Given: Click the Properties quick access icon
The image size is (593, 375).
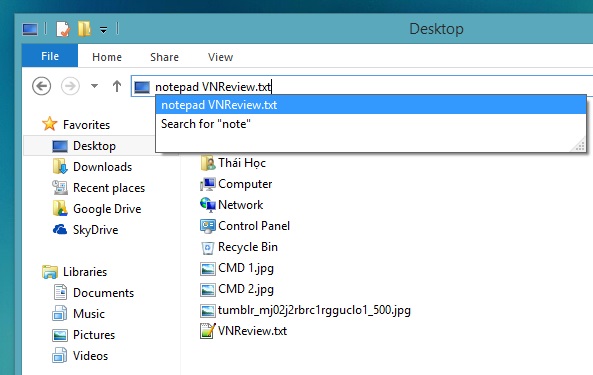Looking at the screenshot, I should pyautogui.click(x=63, y=29).
